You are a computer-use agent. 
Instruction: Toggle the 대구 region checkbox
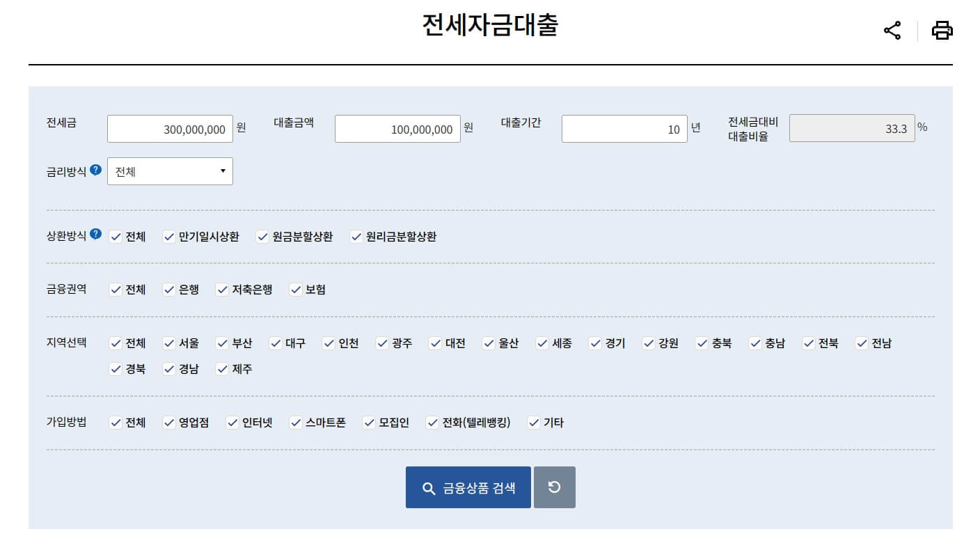click(x=275, y=343)
